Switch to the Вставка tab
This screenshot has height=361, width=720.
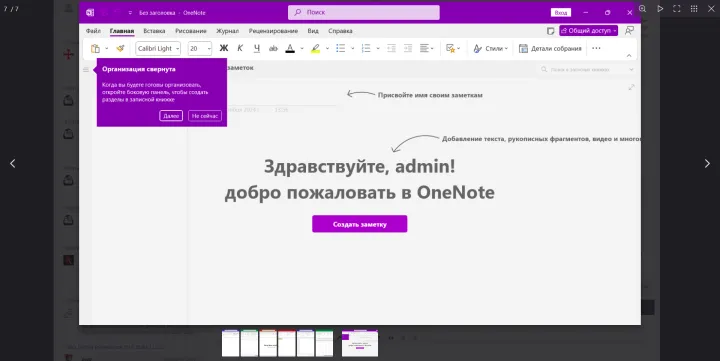(x=154, y=31)
